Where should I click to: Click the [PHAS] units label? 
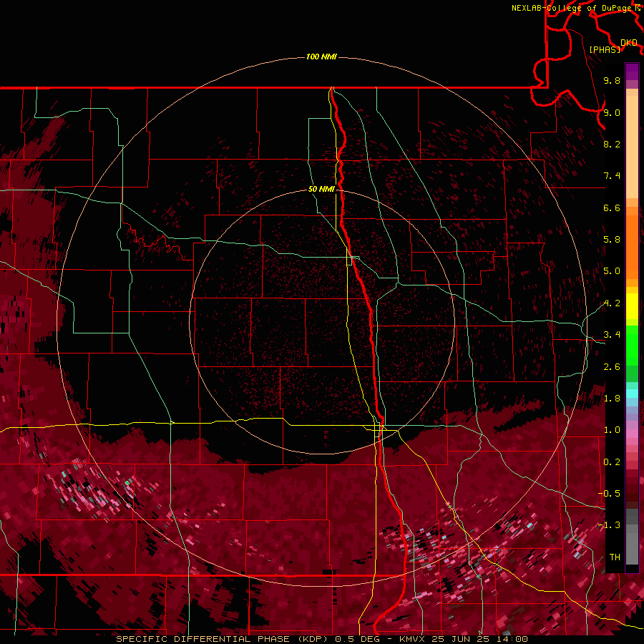pyautogui.click(x=605, y=49)
